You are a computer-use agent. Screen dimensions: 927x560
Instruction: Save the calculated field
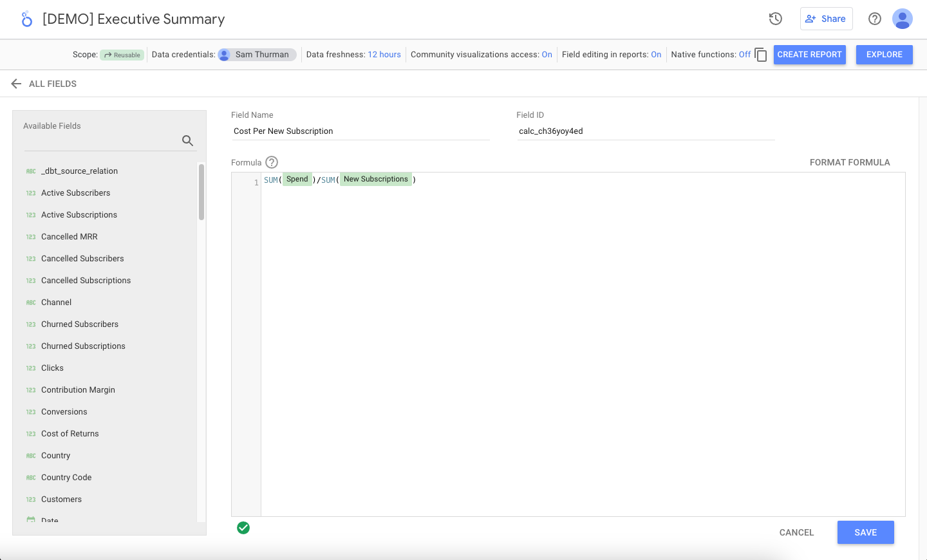point(865,532)
